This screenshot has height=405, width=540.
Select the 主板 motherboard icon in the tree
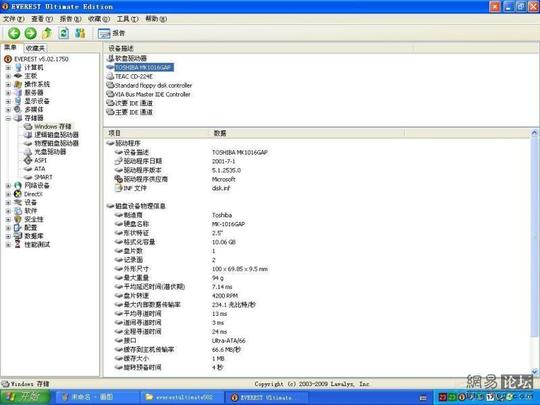pos(18,76)
